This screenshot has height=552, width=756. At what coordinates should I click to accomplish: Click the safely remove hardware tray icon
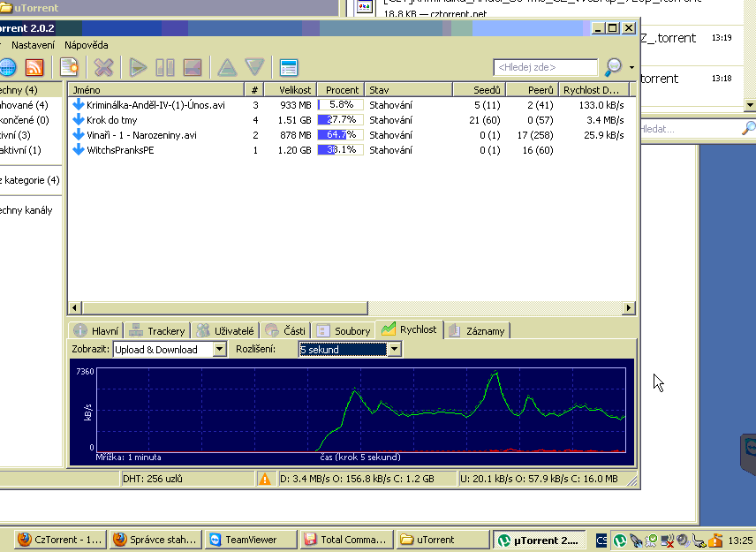pyautogui.click(x=699, y=541)
